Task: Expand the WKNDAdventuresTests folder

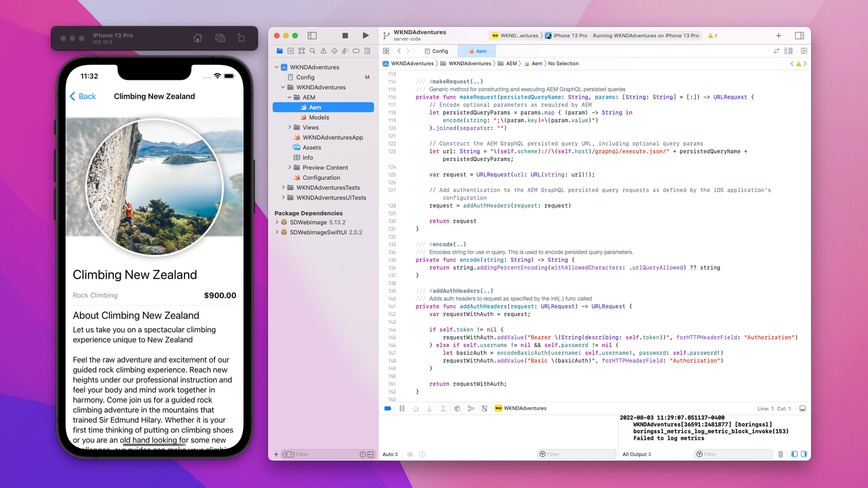Action: click(283, 188)
